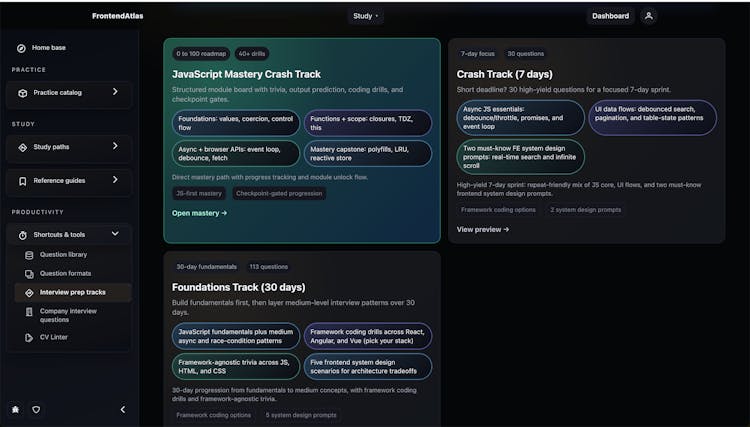Click the FrontendAtlas logo text

pos(118,16)
